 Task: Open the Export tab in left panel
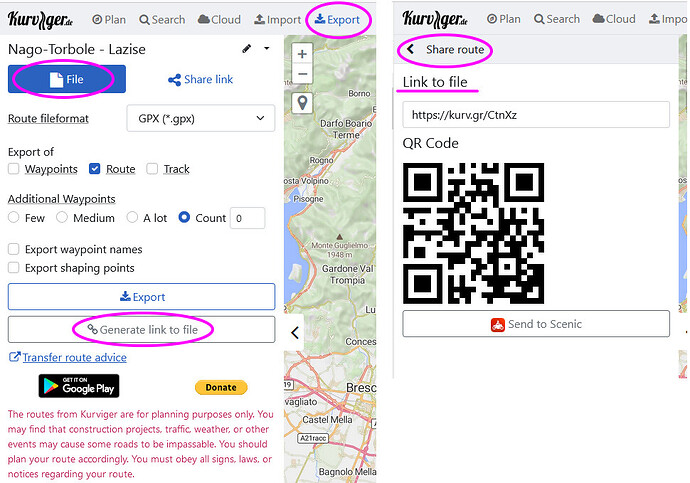coord(338,20)
